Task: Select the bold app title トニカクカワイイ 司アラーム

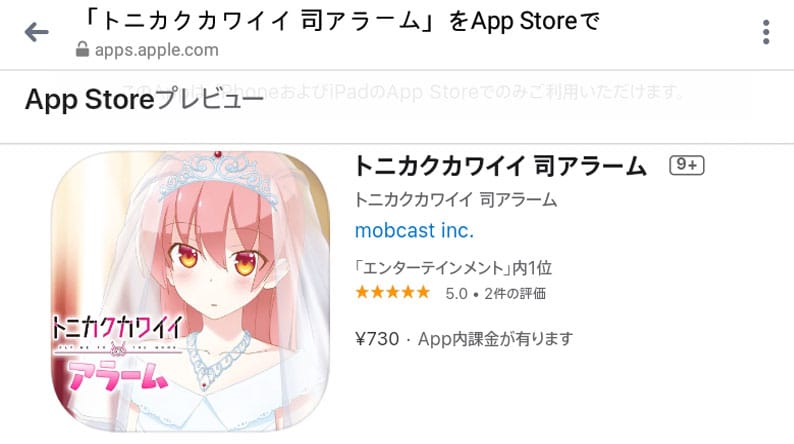Action: 500,166
